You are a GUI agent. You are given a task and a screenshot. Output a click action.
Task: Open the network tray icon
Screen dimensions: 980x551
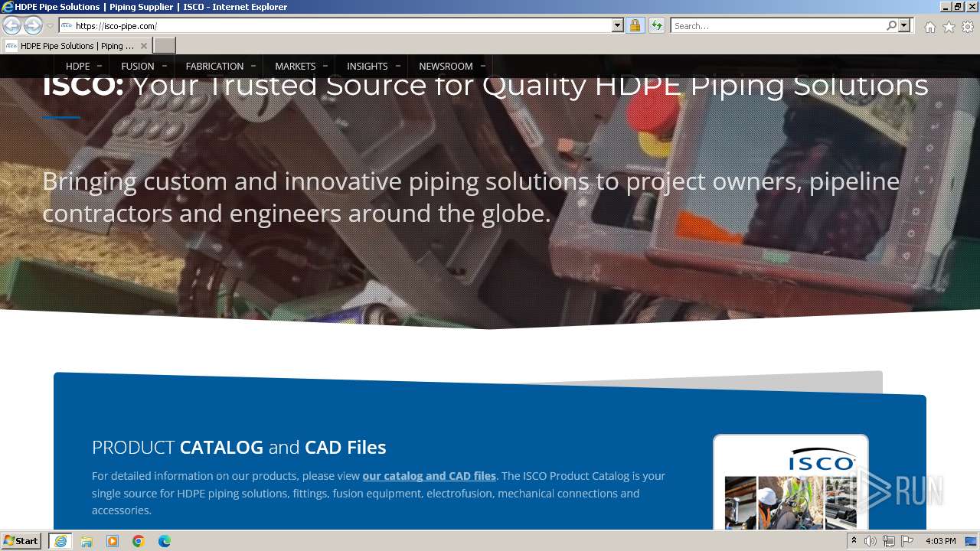889,541
